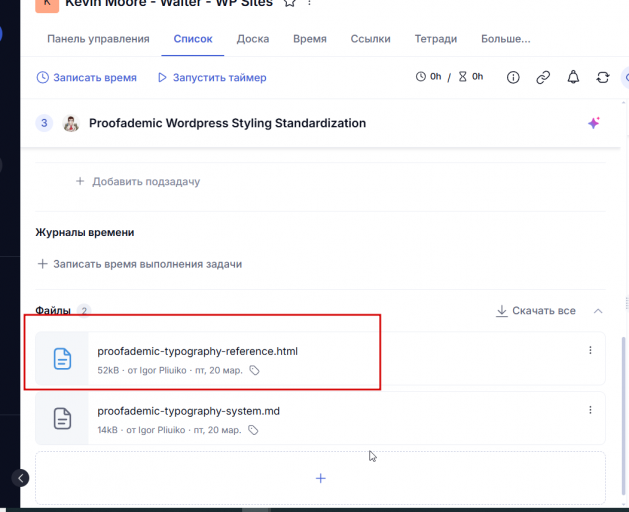Switch to the Доска tab

click(x=253, y=39)
